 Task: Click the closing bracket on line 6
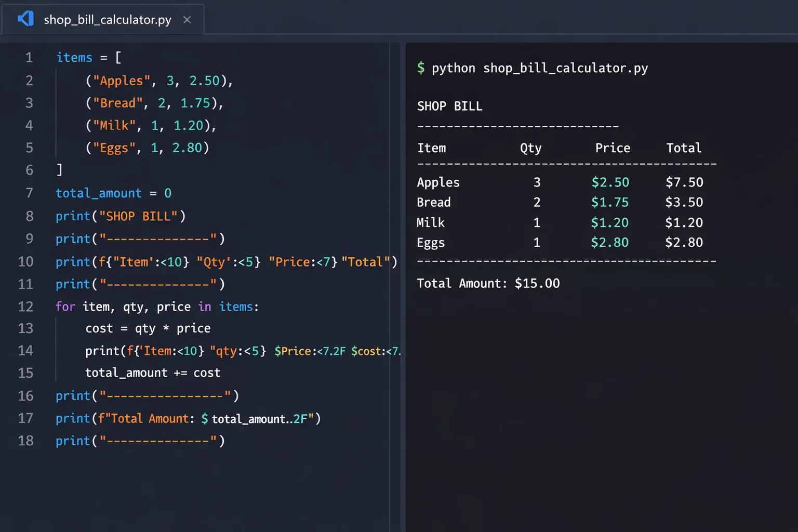point(59,170)
